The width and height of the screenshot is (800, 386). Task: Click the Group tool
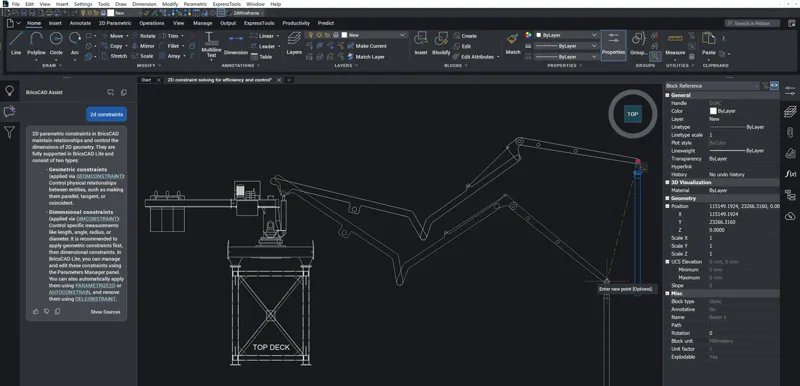point(639,43)
